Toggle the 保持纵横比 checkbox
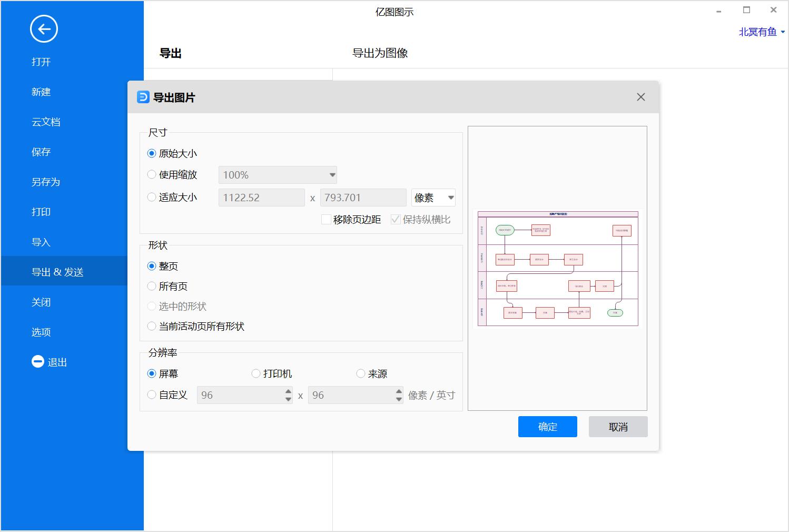Screen dimensions: 789x532 point(395,220)
